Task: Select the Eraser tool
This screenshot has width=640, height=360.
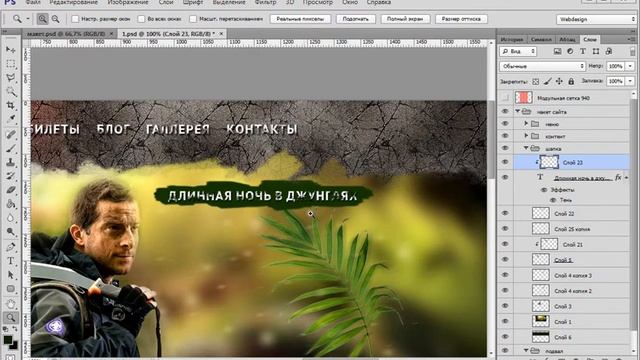Action: pyautogui.click(x=11, y=190)
